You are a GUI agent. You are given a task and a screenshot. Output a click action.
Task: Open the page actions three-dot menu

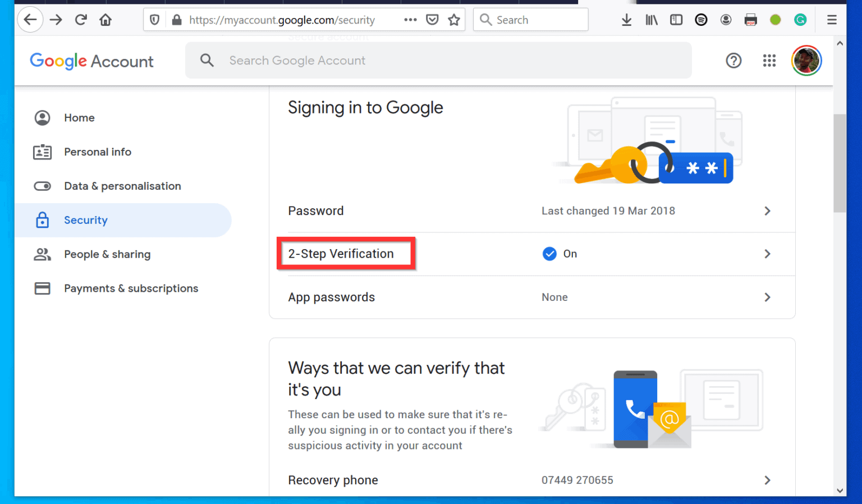point(410,20)
